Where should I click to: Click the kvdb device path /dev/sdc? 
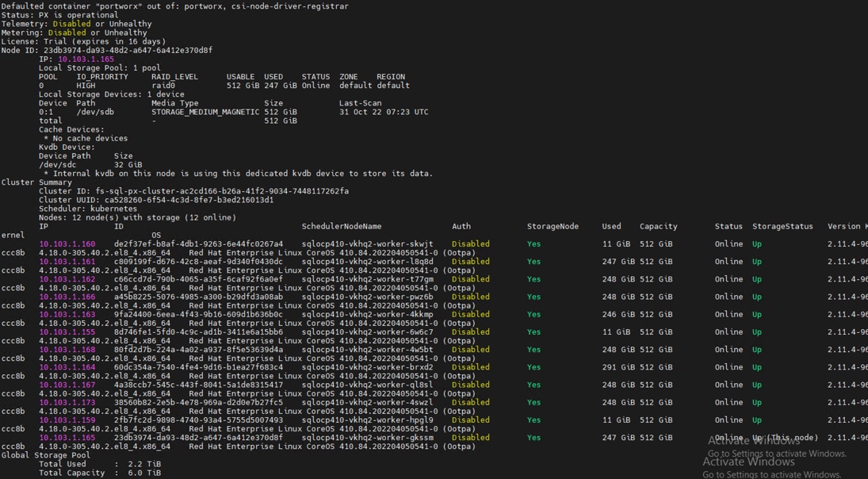click(58, 164)
